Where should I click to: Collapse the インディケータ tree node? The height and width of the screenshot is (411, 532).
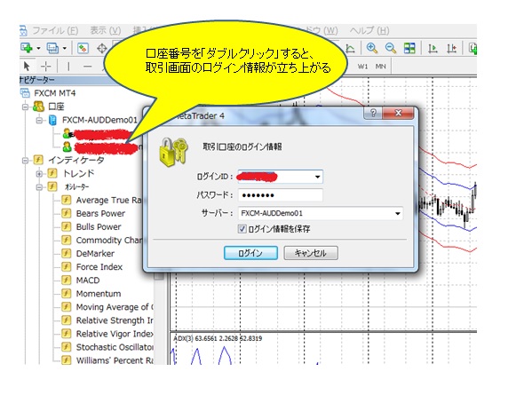click(25, 160)
